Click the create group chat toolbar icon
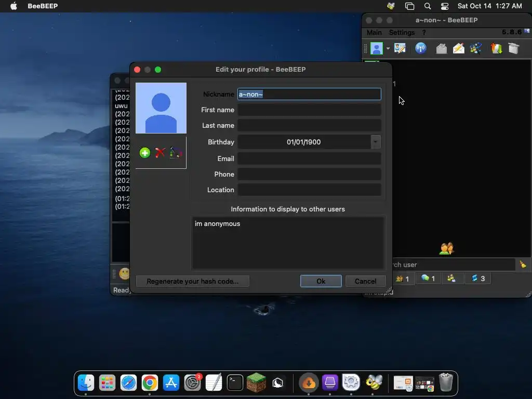This screenshot has width=532, height=399. coord(476,48)
